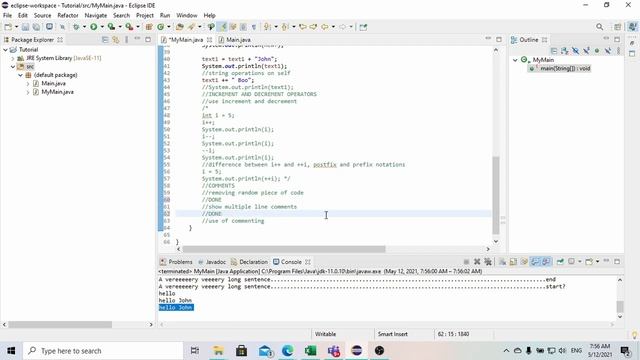Image resolution: width=640 pixels, height=360 pixels.
Task: Expand the JRE System Library node
Action: (13, 58)
